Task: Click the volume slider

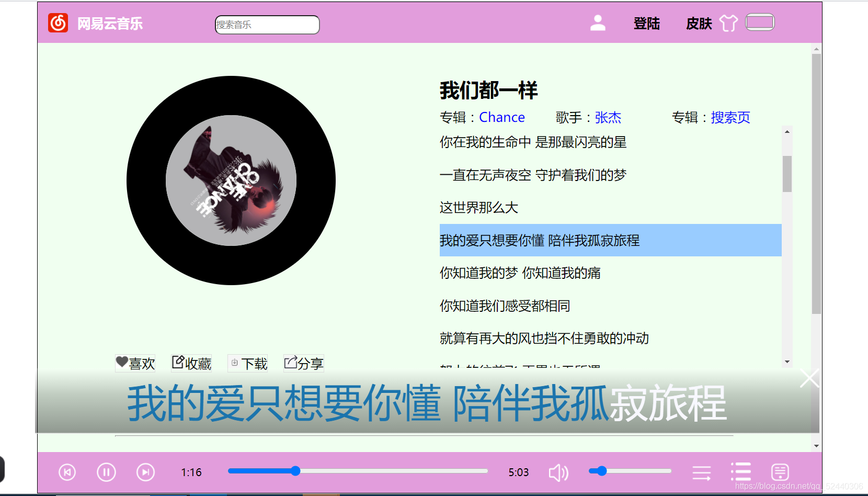Action: (630, 471)
